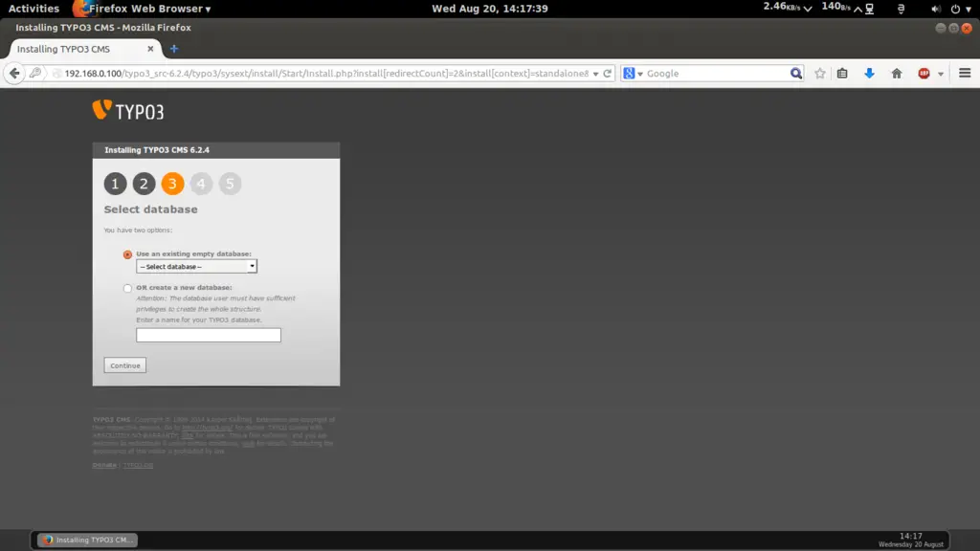This screenshot has width=980, height=551.
Task: Click the address bar URL
Action: pyautogui.click(x=326, y=73)
